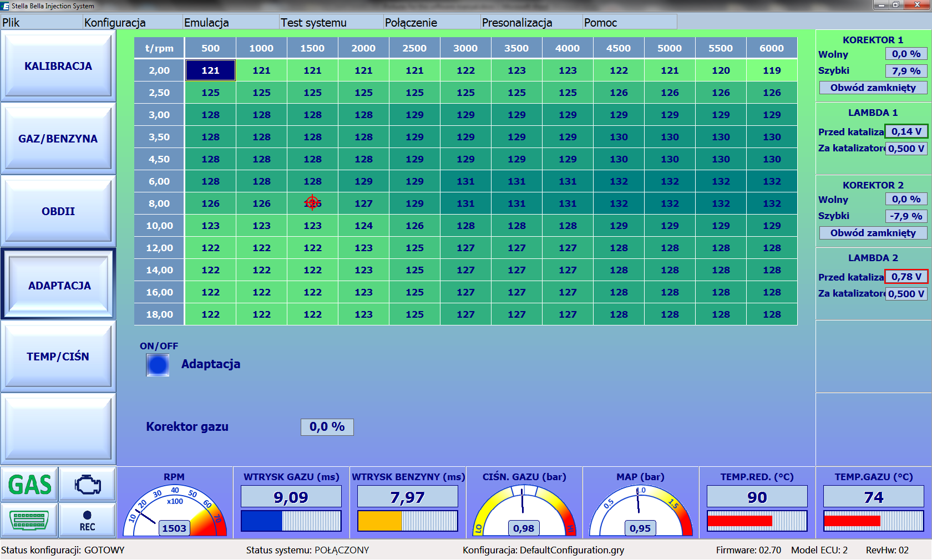This screenshot has height=560, width=932.
Task: Click the blank sidebar button below TEMP/CIŚN
Action: [58, 429]
